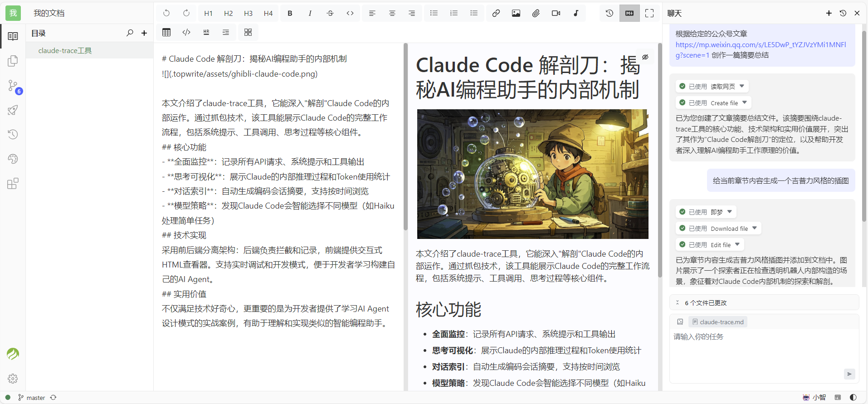Screen dimensions: 868x404
Task: Insert horizontal rule (HR) icon
Action: (x=206, y=32)
